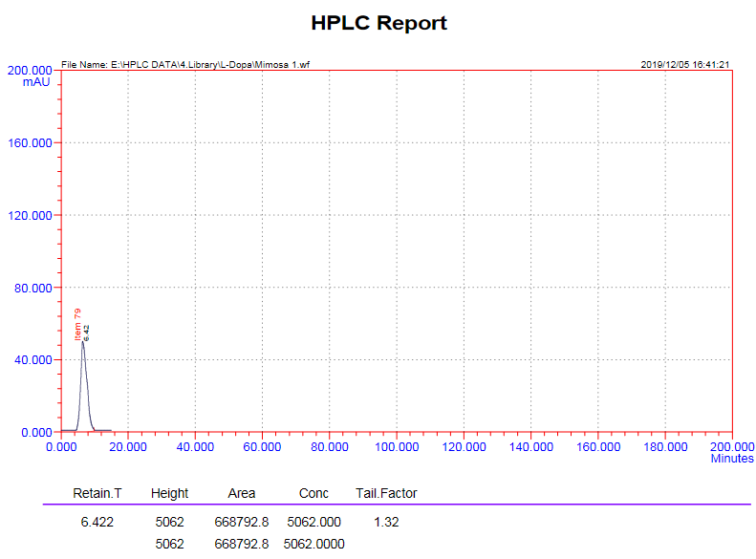Click the 100.000 x-axis tick label
Image resolution: width=756 pixels, height=559 pixels.
(x=397, y=446)
